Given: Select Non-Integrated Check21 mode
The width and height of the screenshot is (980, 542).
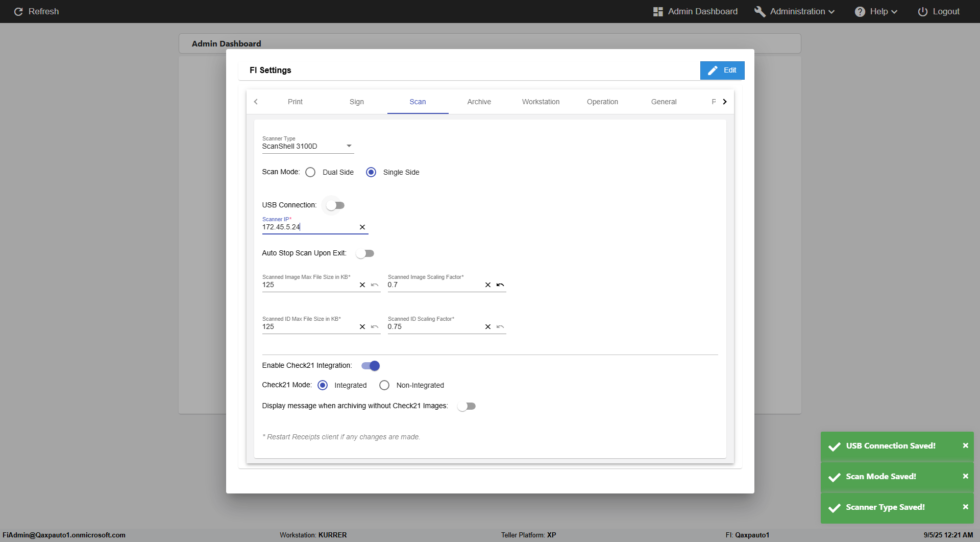Looking at the screenshot, I should pyautogui.click(x=384, y=385).
